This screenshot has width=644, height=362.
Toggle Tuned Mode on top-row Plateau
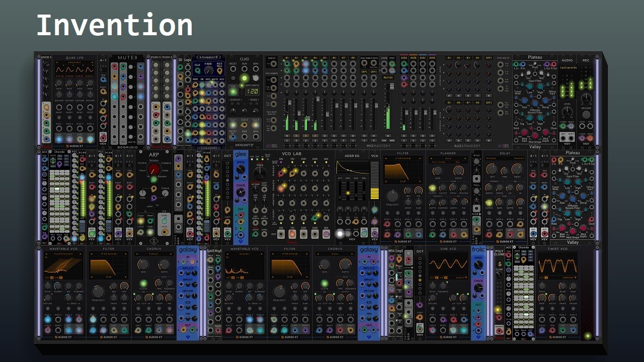pos(518,87)
